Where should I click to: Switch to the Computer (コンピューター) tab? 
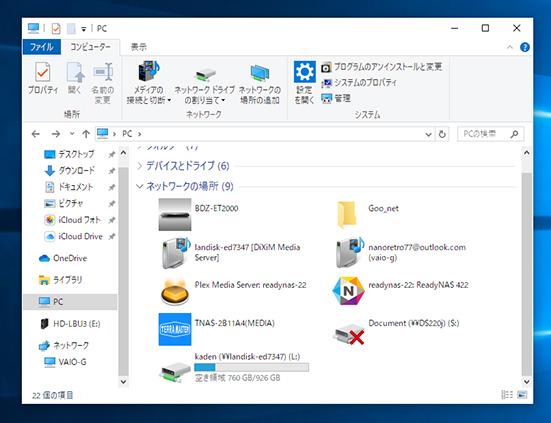[x=90, y=47]
